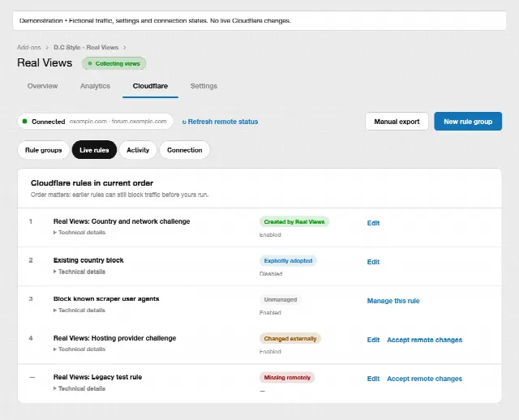Click rule name Block known scraper user agents
519x420 pixels.
106,299
